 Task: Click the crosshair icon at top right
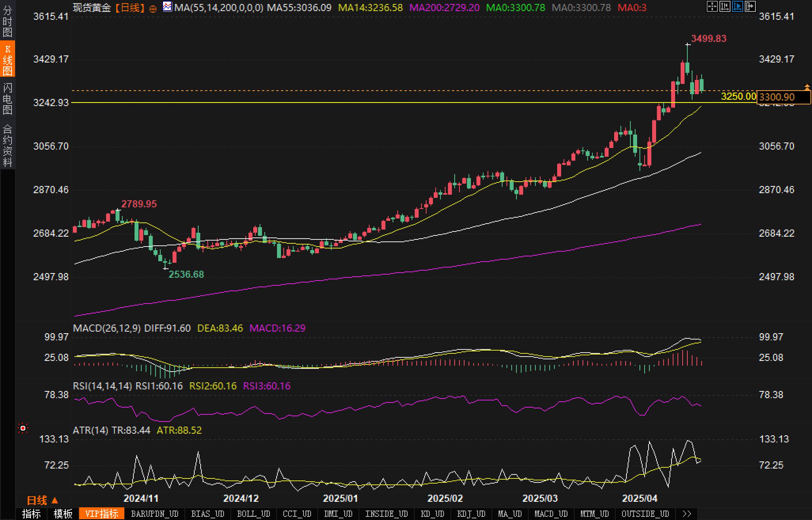pyautogui.click(x=712, y=6)
